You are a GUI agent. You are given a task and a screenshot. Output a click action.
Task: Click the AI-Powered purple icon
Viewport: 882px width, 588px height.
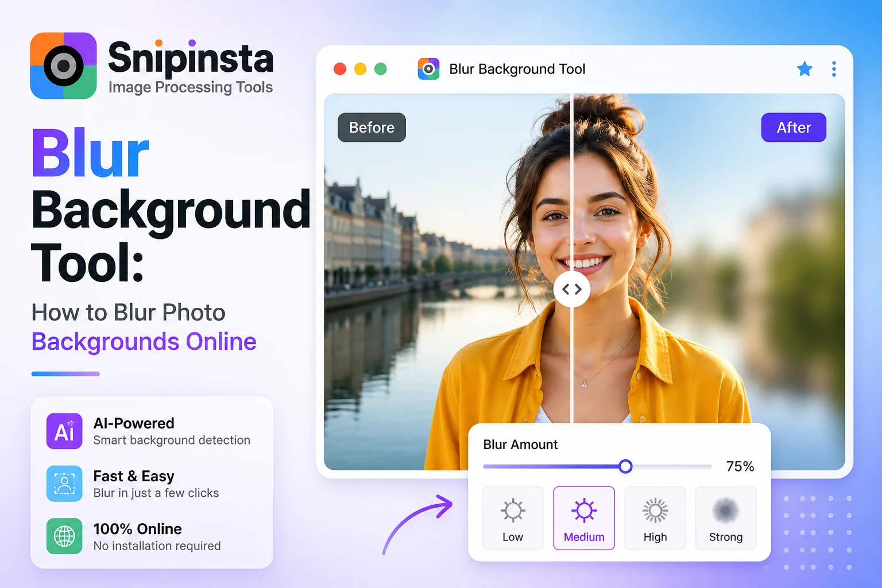coord(64,431)
